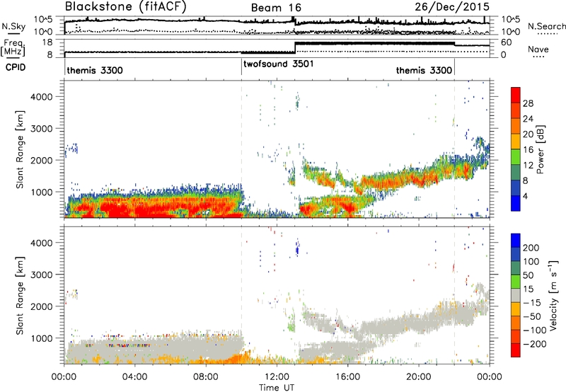Click the "Time UT" axis label

pos(277,388)
